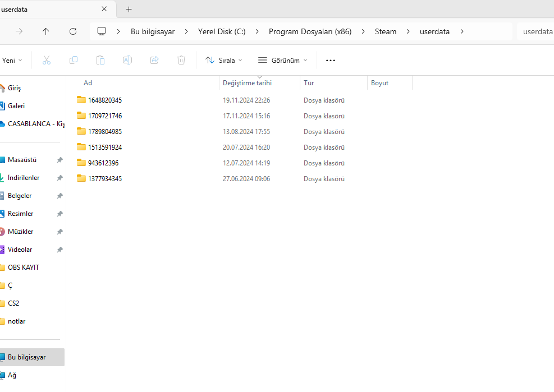Sort by Tür column header
Viewport: 554px width, 392px height.
[309, 82]
